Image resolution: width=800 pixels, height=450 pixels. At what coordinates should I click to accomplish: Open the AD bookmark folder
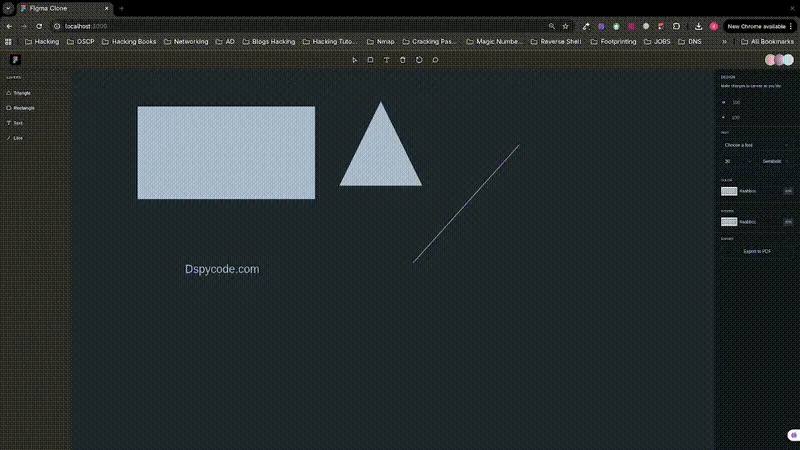[225, 42]
